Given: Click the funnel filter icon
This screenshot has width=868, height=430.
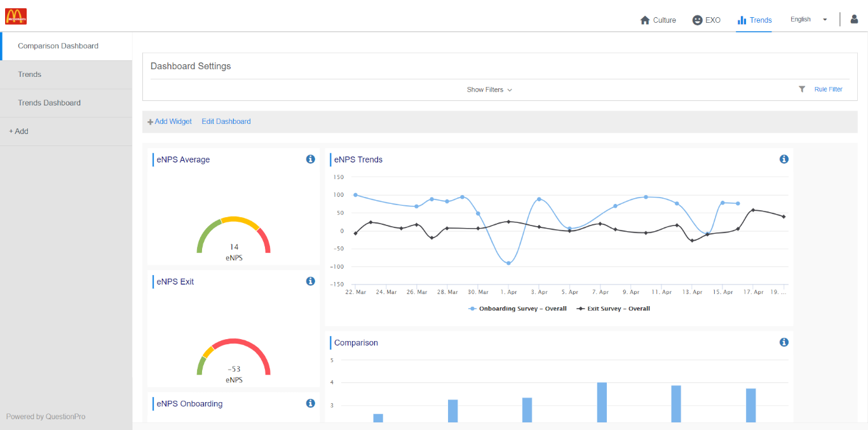Looking at the screenshot, I should click(802, 90).
